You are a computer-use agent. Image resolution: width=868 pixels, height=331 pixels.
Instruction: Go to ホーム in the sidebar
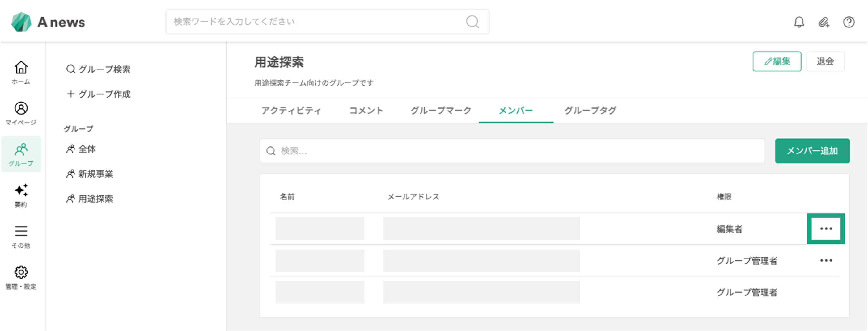click(x=21, y=72)
